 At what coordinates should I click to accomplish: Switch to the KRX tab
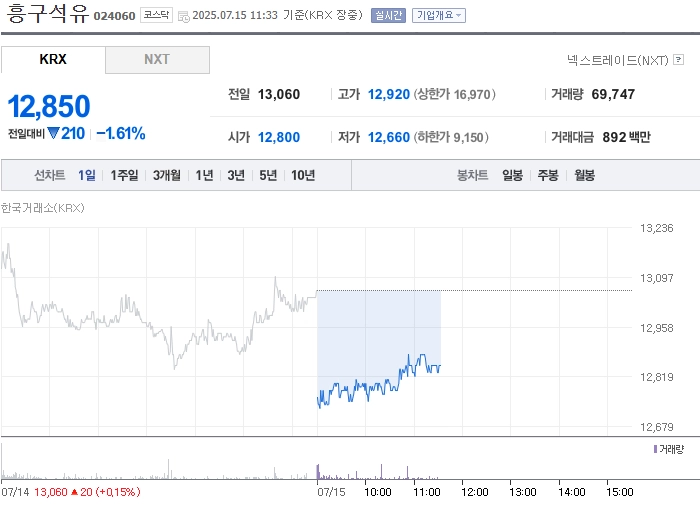tap(53, 59)
